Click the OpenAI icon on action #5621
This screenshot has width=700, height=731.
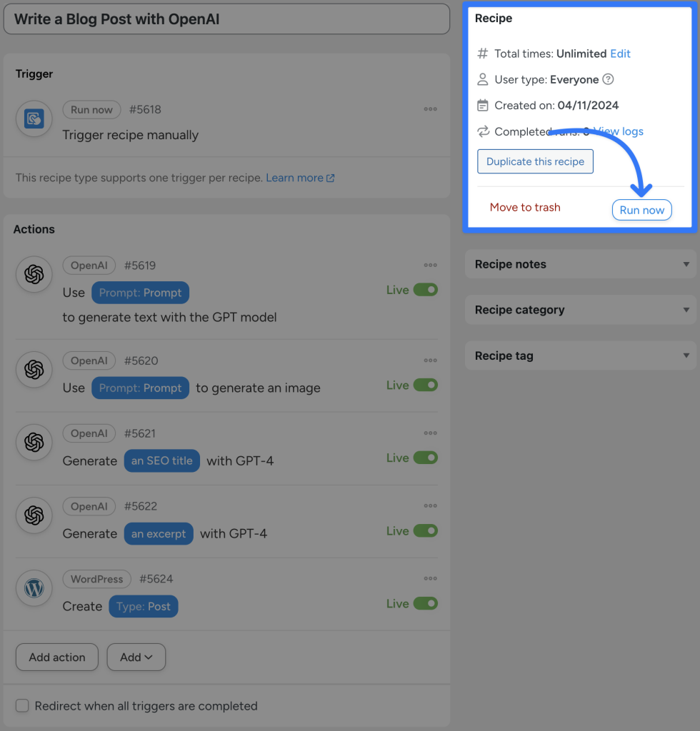pyautogui.click(x=34, y=443)
